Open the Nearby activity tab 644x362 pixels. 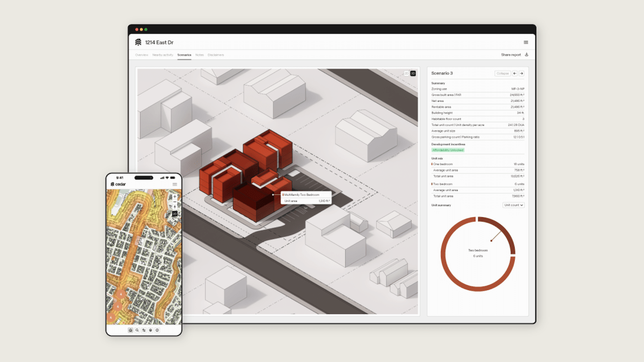163,55
